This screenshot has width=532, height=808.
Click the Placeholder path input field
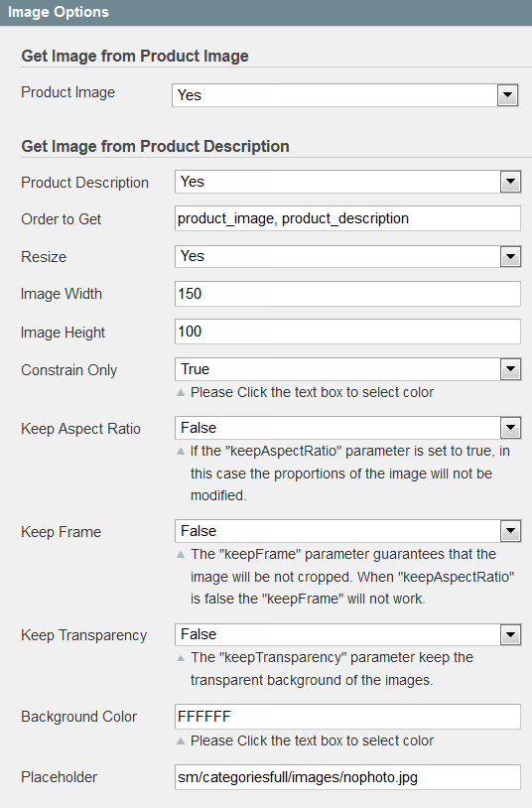(x=348, y=777)
